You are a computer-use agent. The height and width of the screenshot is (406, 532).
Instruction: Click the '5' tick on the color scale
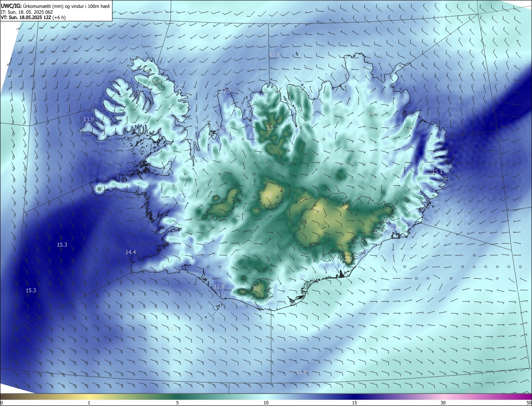coord(177,403)
